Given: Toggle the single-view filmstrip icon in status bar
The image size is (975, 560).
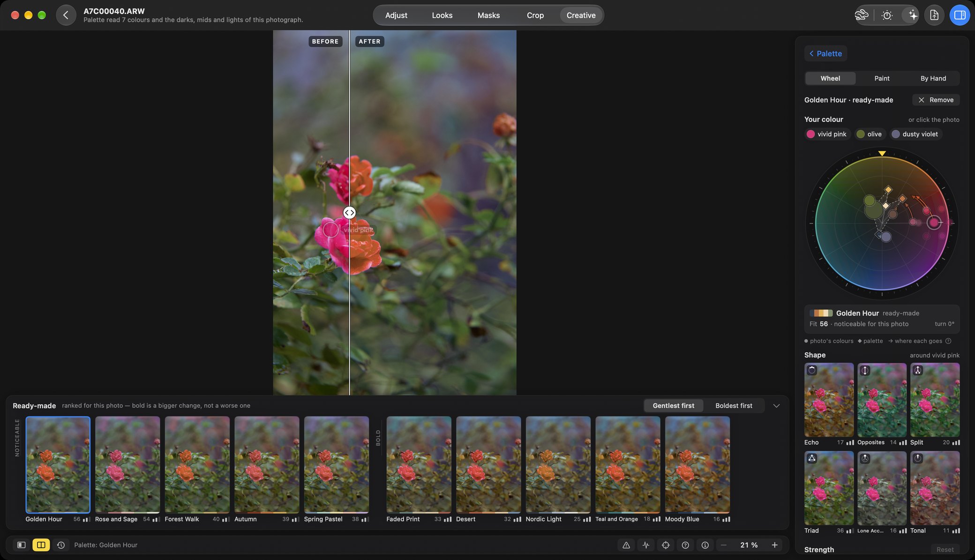Looking at the screenshot, I should point(22,545).
